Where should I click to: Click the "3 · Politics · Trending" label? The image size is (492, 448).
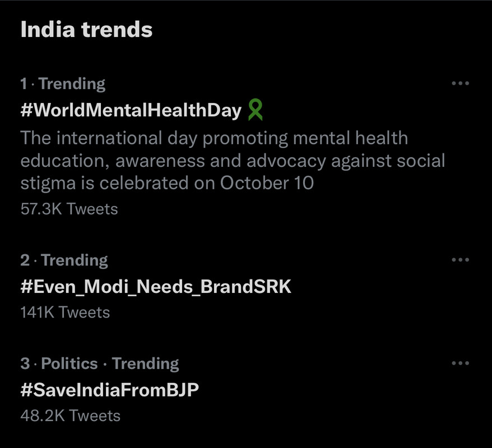99,364
